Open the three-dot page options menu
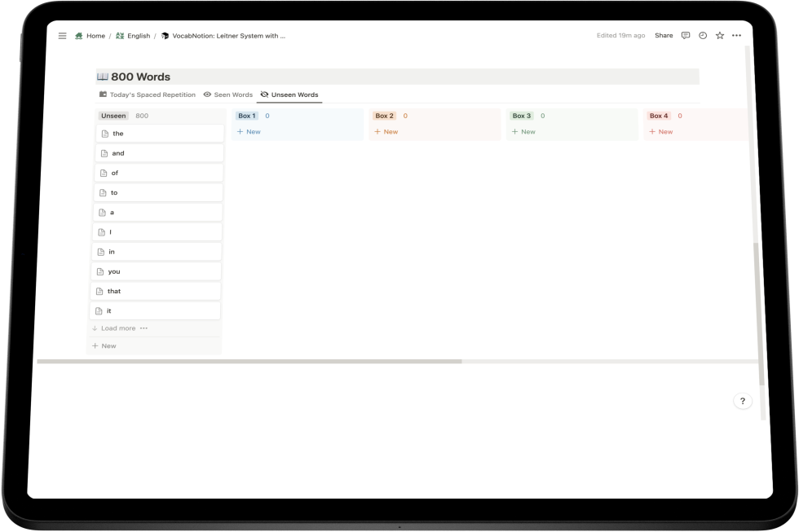Viewport: 799px width, 532px height. 737,36
